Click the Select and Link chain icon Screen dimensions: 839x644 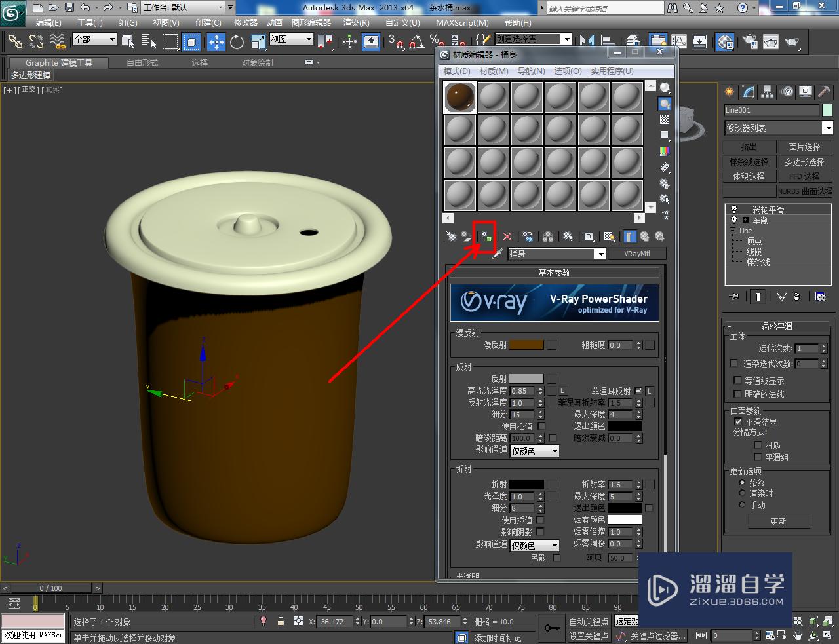coord(14,42)
